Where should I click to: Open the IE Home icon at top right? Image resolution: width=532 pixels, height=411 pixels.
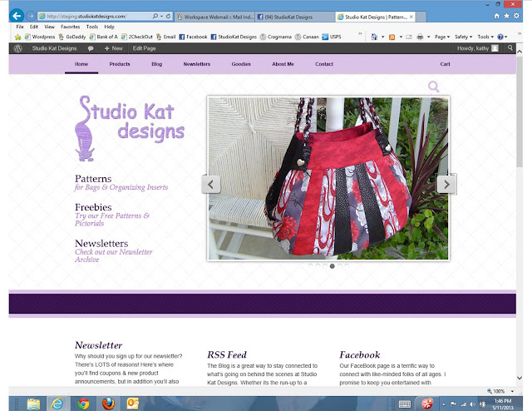(x=497, y=16)
